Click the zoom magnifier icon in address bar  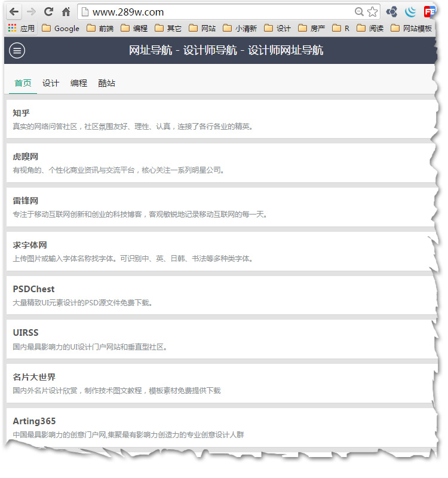359,12
